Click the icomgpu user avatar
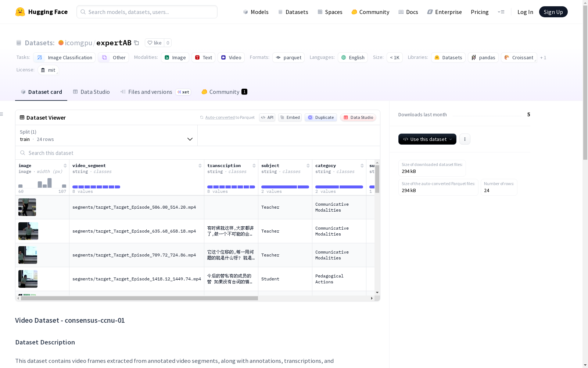This screenshot has width=588, height=368. pos(61,43)
